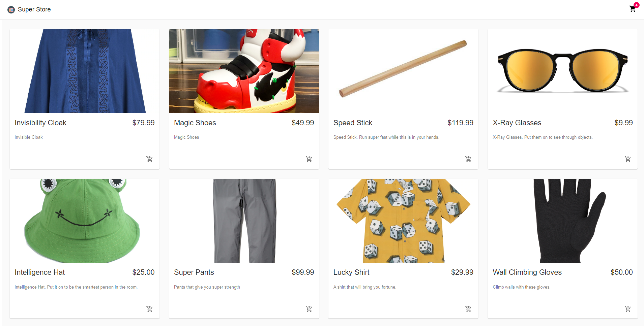Add Speed Stick to cart
Viewport: 644px width, 329px height.
coord(468,159)
